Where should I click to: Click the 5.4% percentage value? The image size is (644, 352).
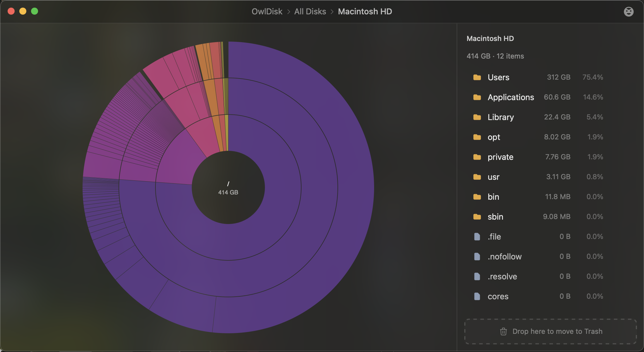coord(595,117)
